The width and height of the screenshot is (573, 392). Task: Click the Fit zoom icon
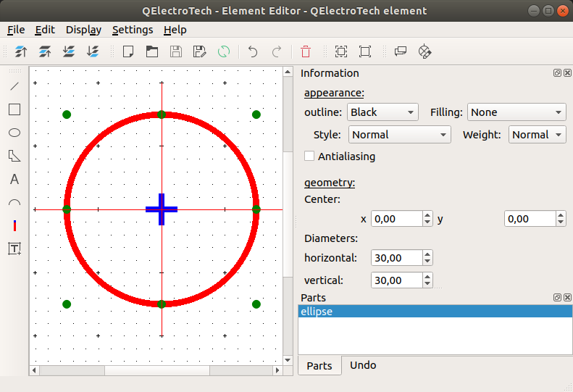(341, 51)
